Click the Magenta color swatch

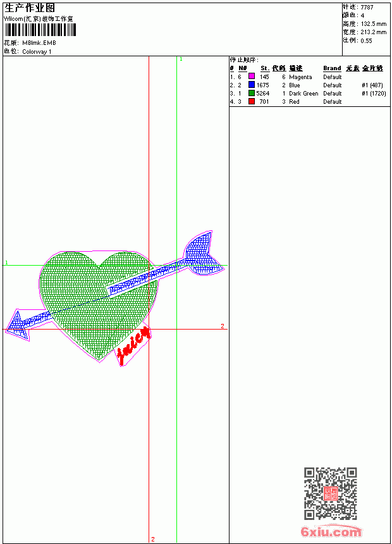click(x=252, y=77)
